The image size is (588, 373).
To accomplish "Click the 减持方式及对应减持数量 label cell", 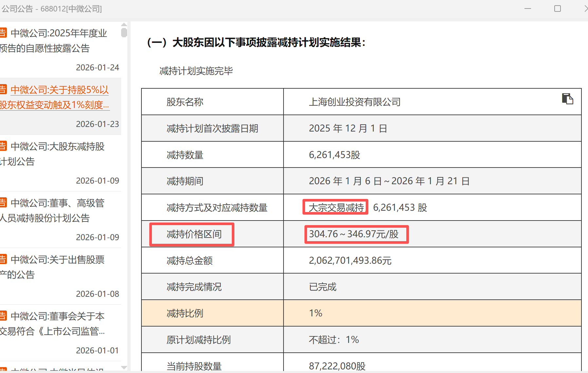I will [212, 207].
